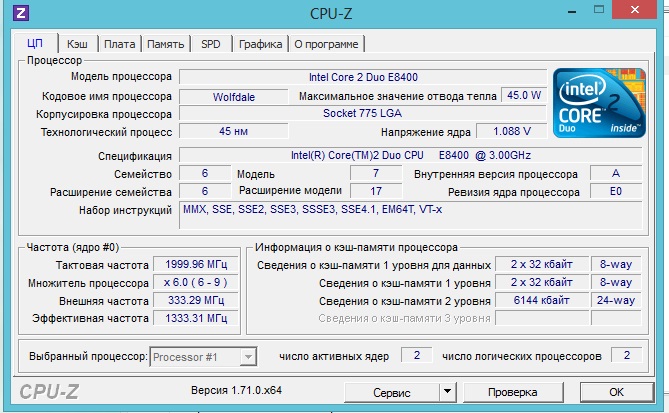The height and width of the screenshot is (413, 669).
Task: Click the Проверка button
Action: point(513,392)
